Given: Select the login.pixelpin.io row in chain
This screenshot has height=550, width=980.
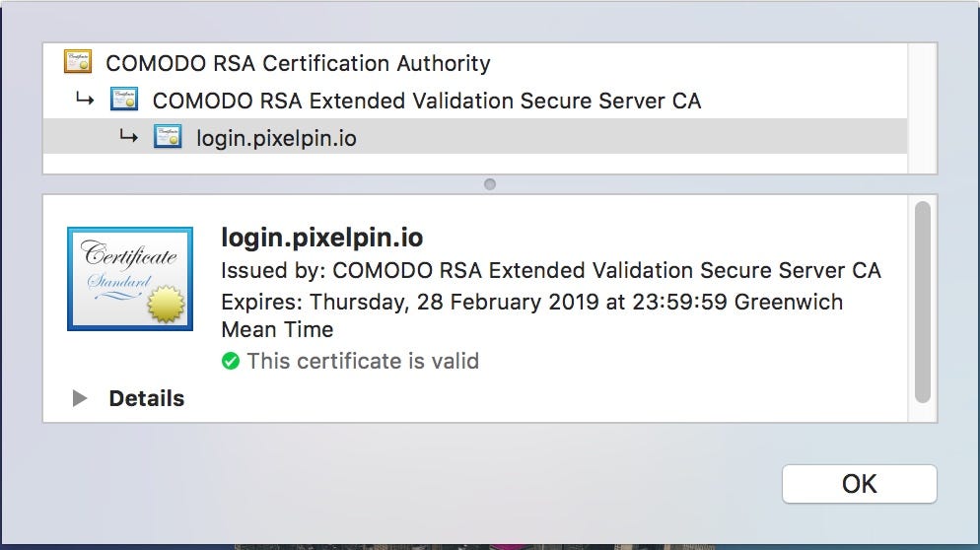Looking at the screenshot, I should [x=475, y=136].
